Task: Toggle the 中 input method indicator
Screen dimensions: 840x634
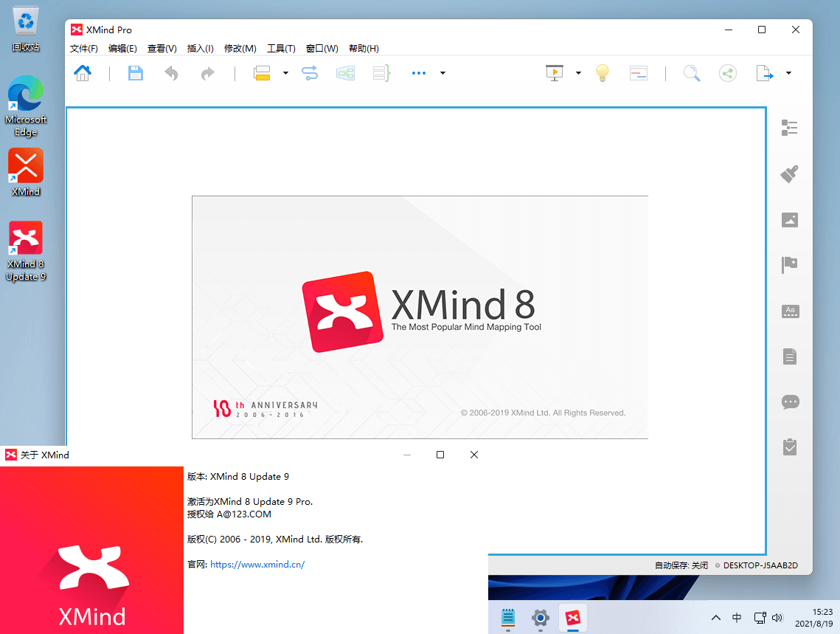Action: 737,617
